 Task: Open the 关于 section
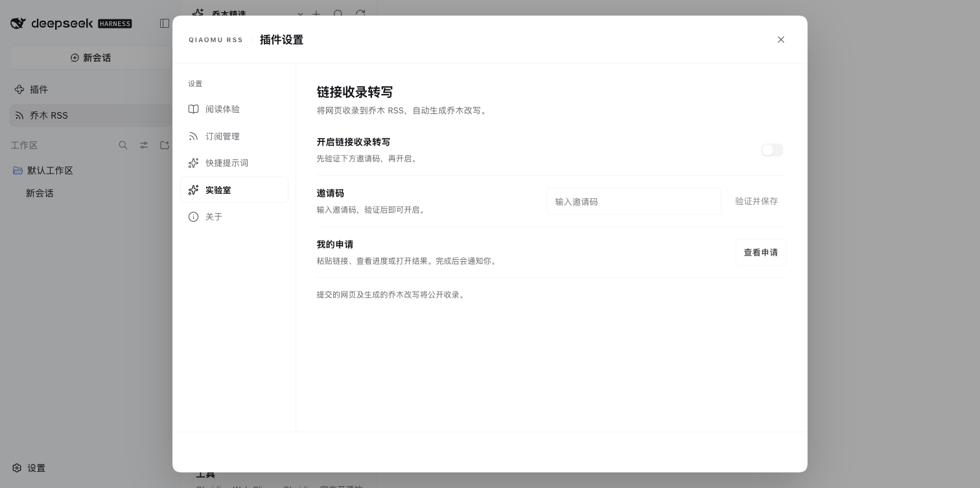tap(234, 217)
